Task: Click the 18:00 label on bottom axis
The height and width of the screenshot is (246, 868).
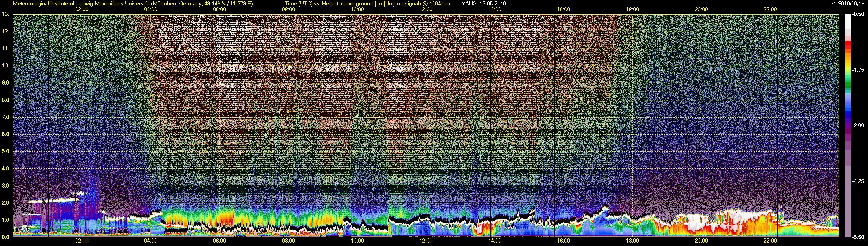Action: coord(632,241)
